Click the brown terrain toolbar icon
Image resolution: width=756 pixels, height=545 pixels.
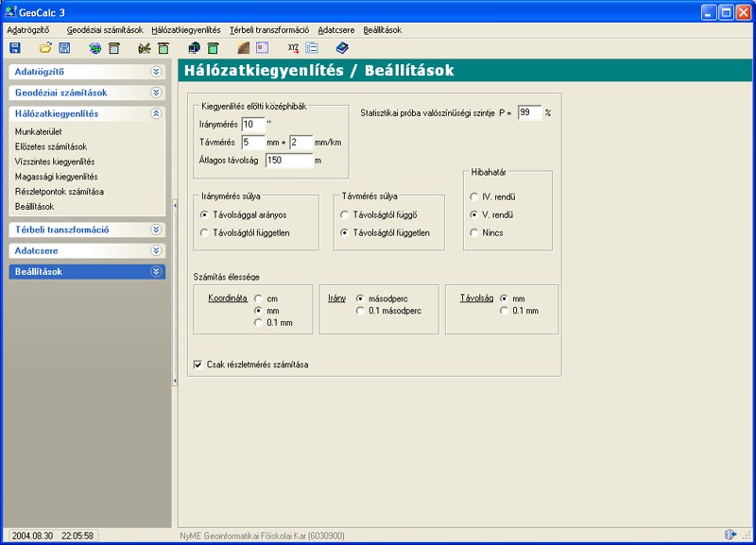(x=244, y=48)
